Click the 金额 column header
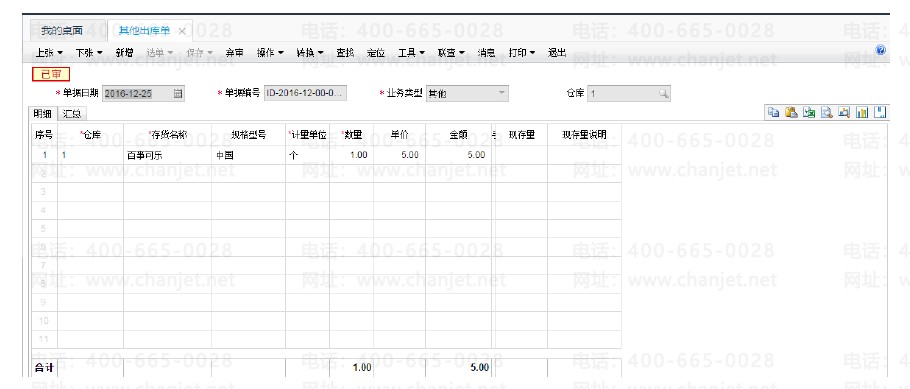Screen dimensions: 910x389 (458, 135)
